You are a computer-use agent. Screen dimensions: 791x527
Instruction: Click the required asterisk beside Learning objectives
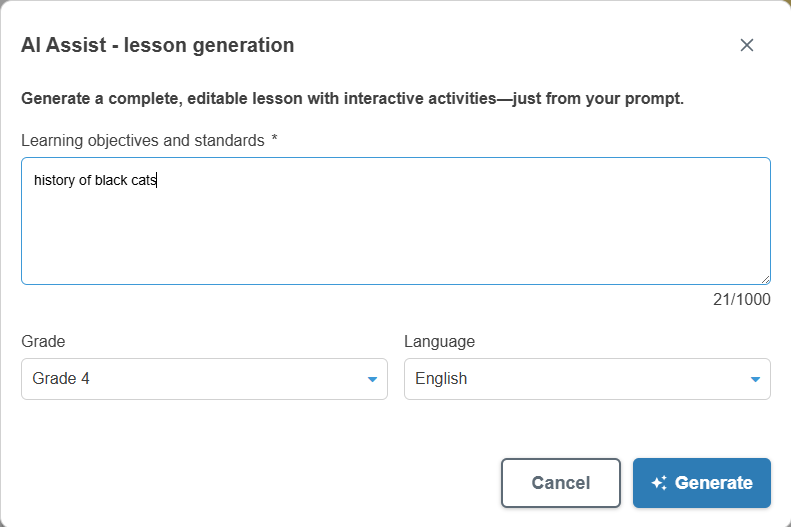click(274, 140)
